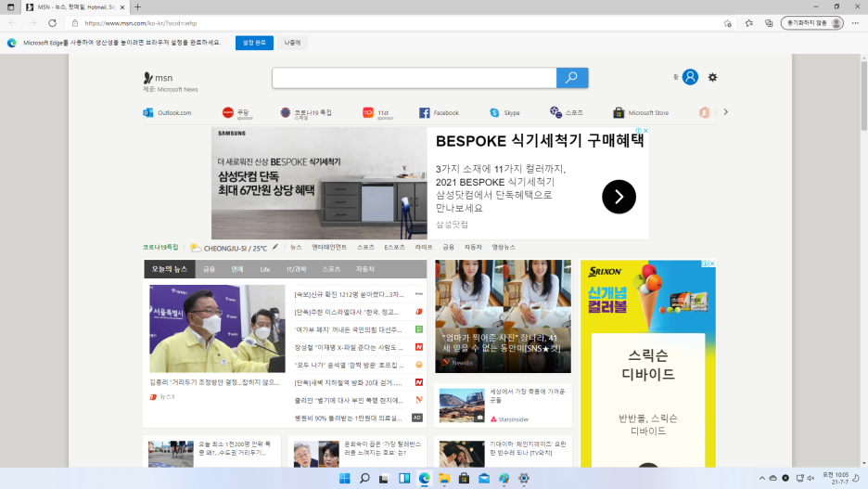Go back with browser back arrow
This screenshot has width=868, height=489.
click(13, 23)
